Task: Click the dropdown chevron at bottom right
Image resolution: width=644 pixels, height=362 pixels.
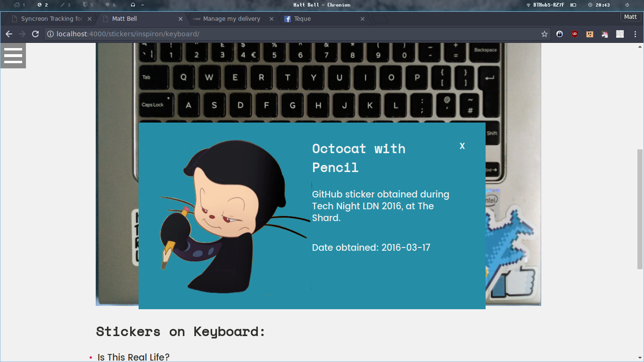Action: [640, 357]
